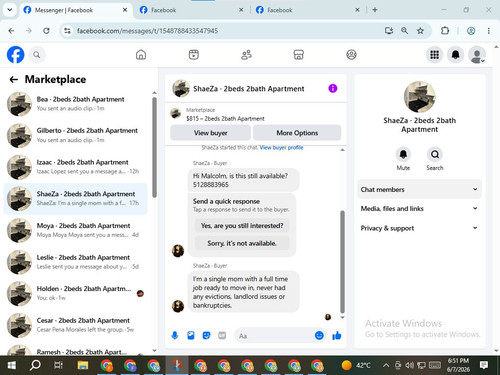Open the Windows notification center icon

click(x=484, y=365)
